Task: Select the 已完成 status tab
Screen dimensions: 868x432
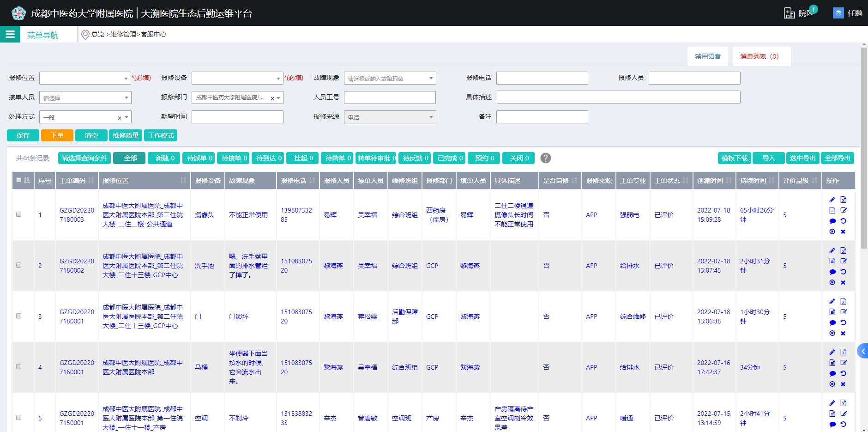Action: click(x=448, y=158)
